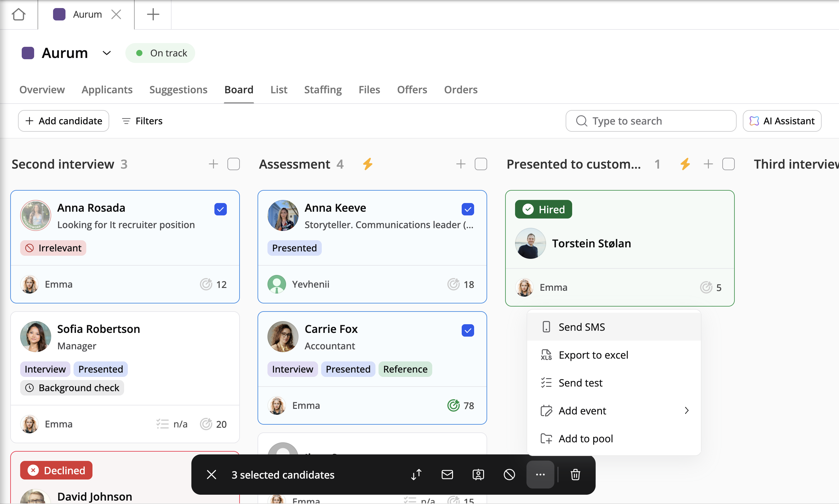Choose Export to excel menu item
Viewport: 839px width, 504px height.
(593, 355)
